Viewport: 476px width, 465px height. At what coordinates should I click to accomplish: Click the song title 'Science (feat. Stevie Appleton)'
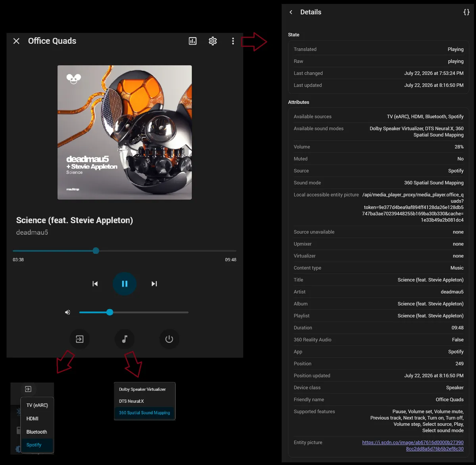point(75,220)
